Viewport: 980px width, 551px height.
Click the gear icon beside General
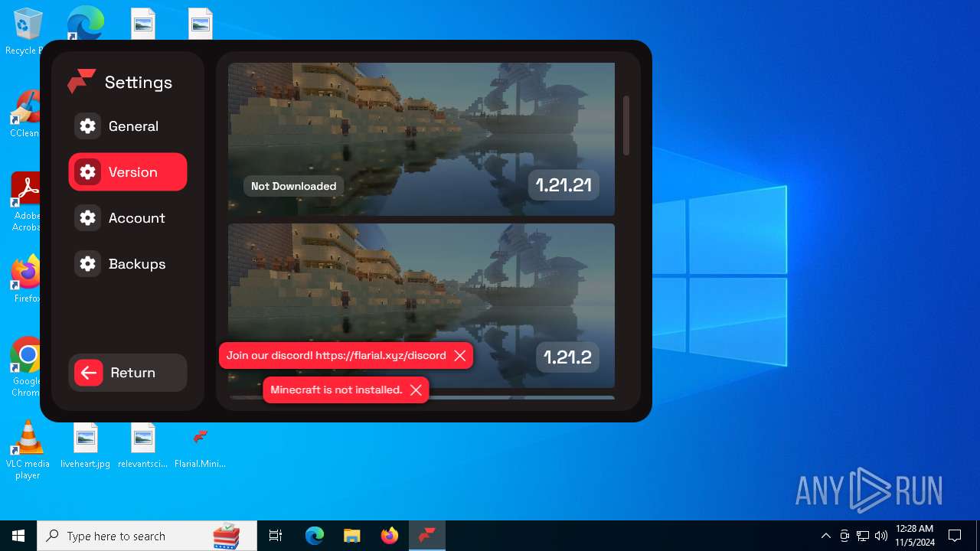(88, 126)
